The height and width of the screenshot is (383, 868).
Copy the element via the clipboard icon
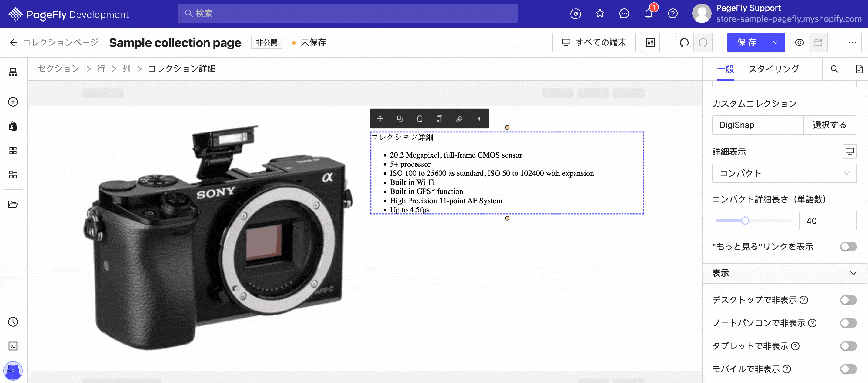(x=439, y=118)
